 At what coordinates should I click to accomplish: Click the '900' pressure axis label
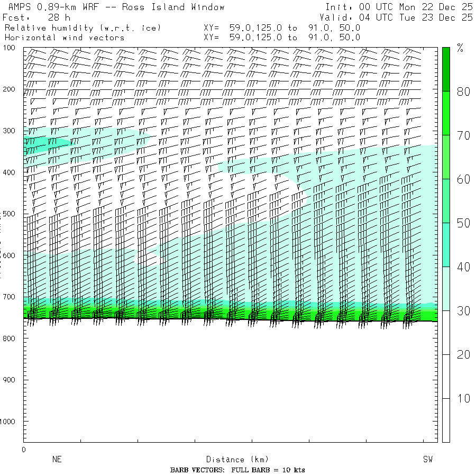tap(9, 380)
